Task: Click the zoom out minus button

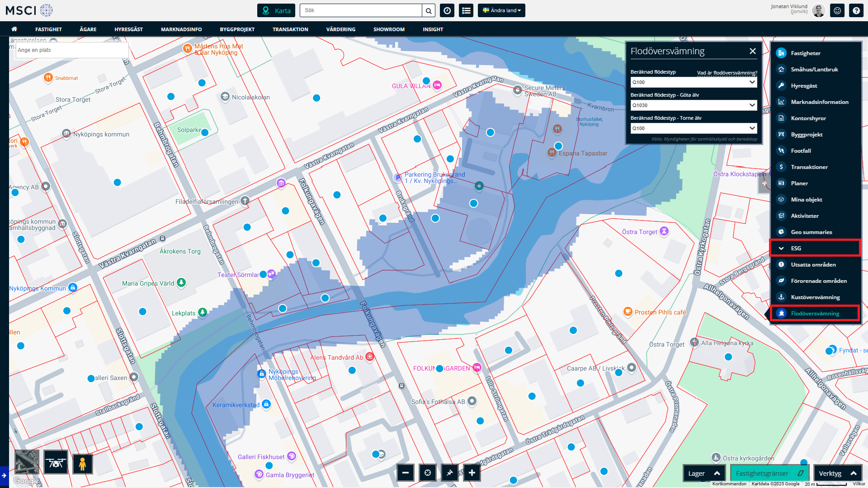Action: click(x=406, y=473)
